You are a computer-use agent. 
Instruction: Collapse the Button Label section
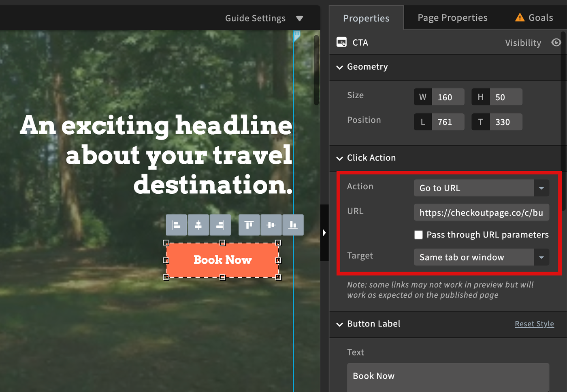339,324
